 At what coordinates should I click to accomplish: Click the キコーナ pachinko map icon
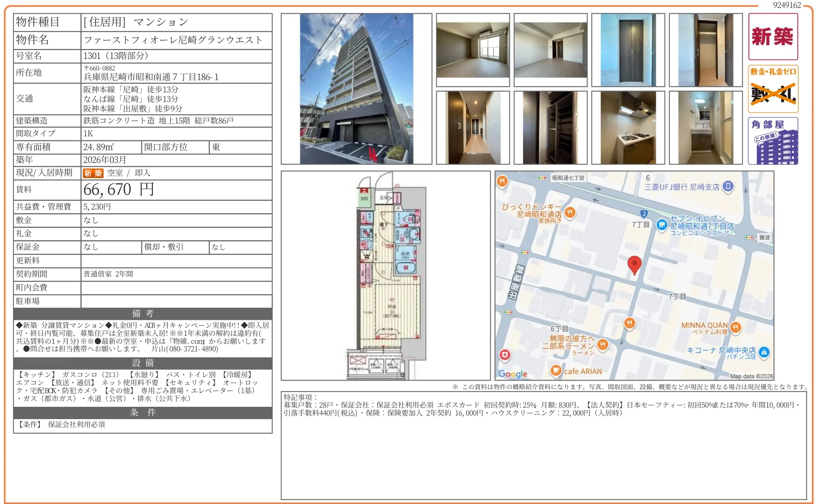tap(764, 352)
